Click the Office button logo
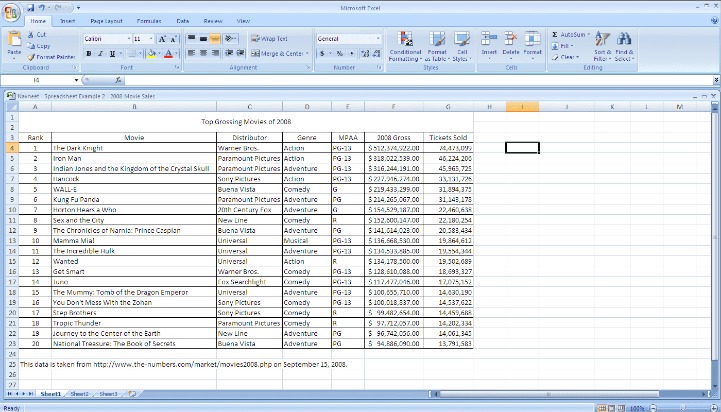Screen dimensions: 721x412 click(11, 10)
